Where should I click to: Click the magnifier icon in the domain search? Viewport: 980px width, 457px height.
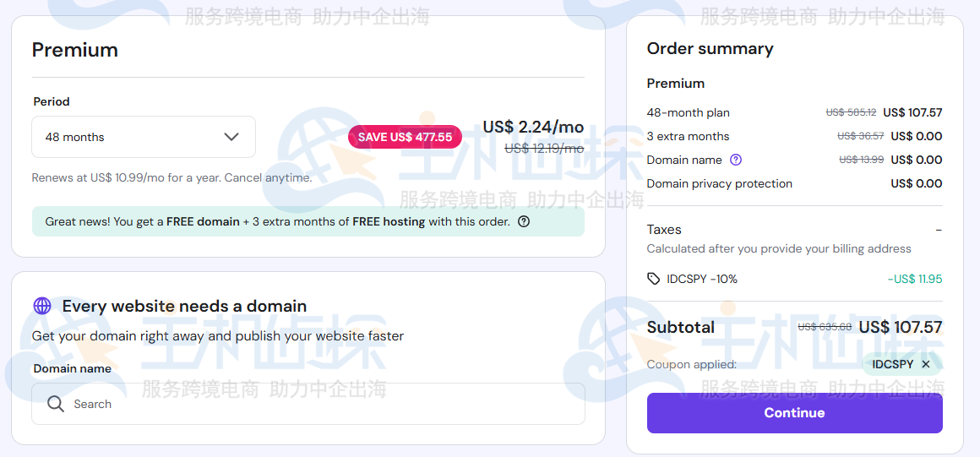[56, 404]
